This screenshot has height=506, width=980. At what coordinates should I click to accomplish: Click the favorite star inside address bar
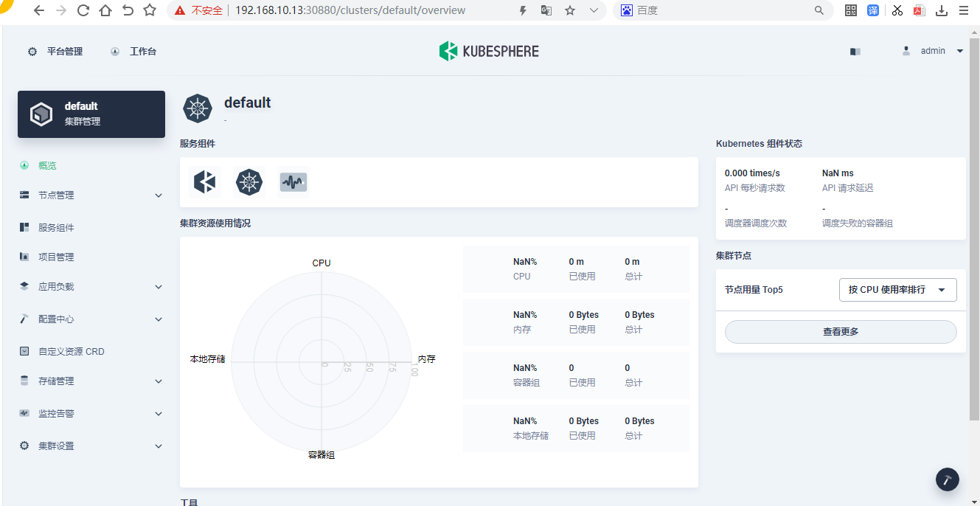click(570, 10)
